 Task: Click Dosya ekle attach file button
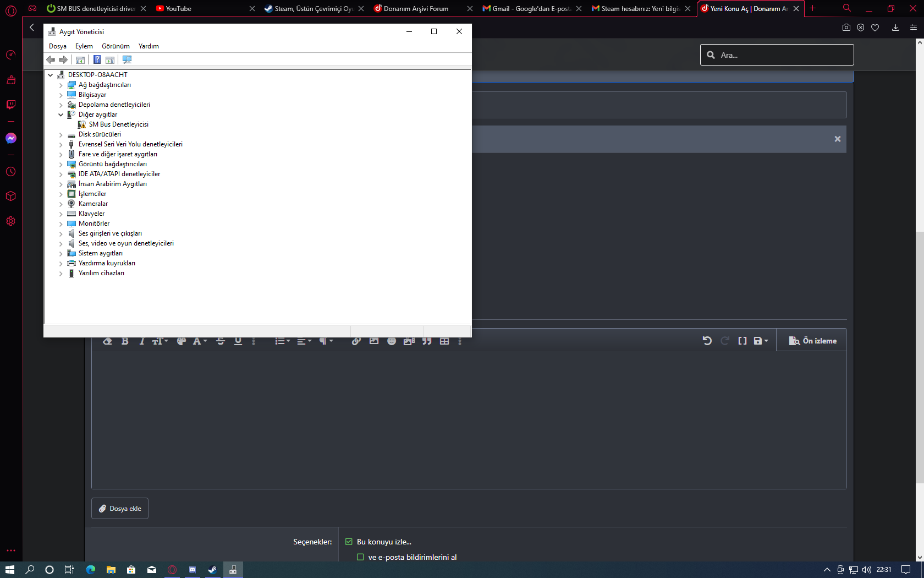click(120, 509)
